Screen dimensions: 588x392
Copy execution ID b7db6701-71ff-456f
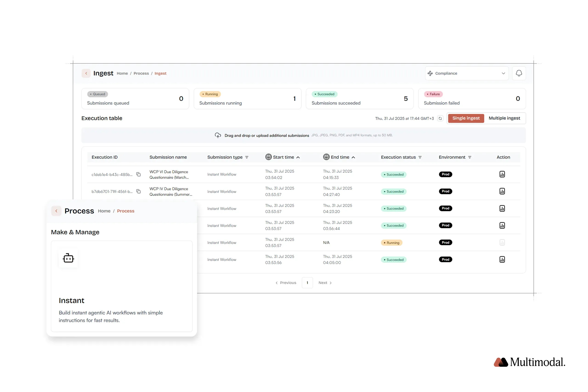[139, 191]
